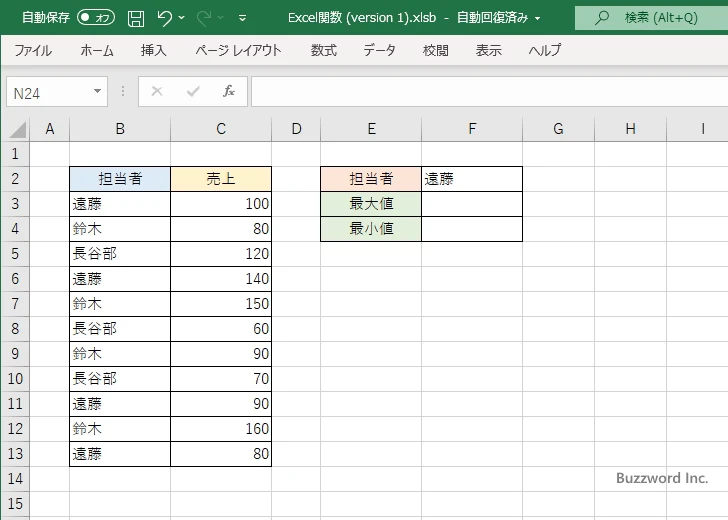
Task: Switch to the 挿入 tab
Action: tap(154, 50)
